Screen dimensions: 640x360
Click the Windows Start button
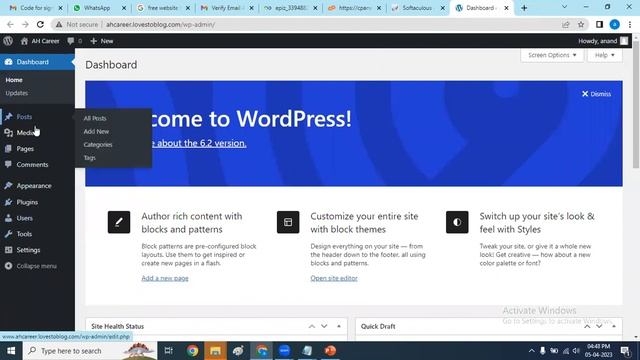pyautogui.click(x=11, y=351)
